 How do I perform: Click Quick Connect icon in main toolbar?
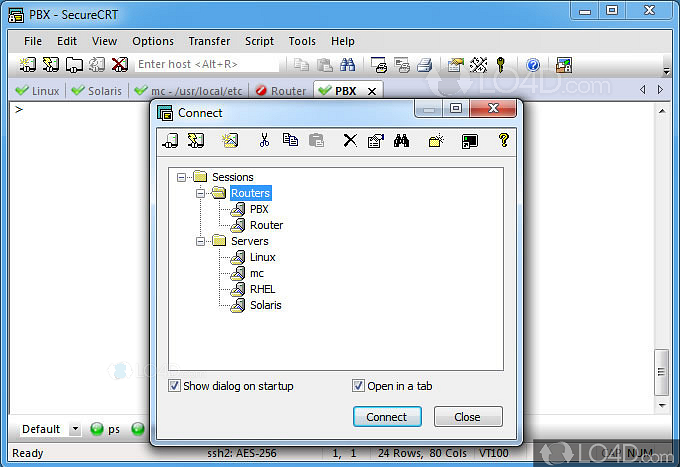click(x=51, y=65)
